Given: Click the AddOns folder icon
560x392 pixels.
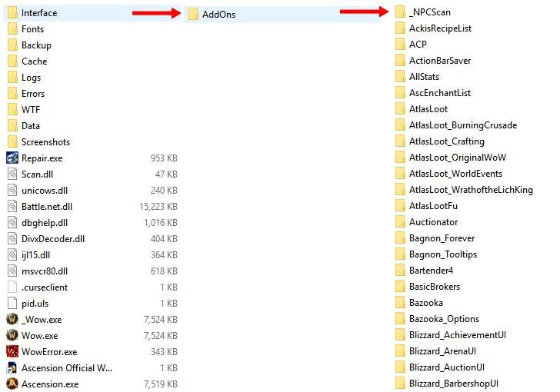Looking at the screenshot, I should [193, 15].
